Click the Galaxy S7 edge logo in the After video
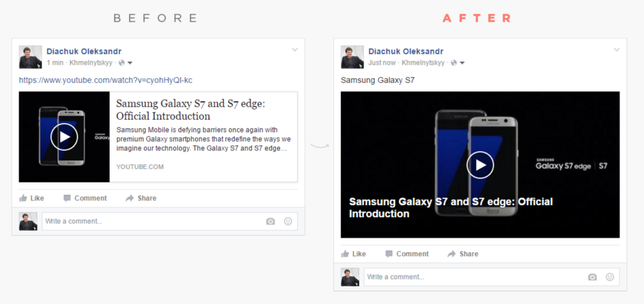 [571, 164]
